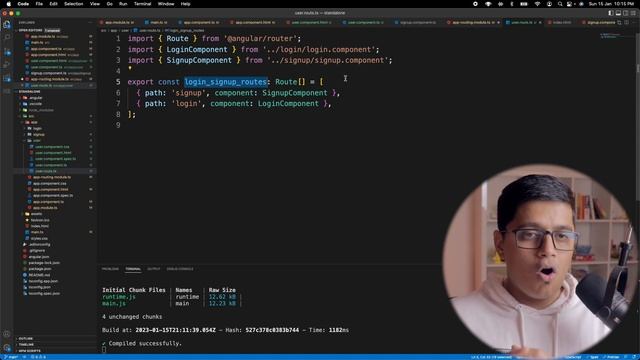Open app.component.spec.ts in the file tree
Viewport: 640px width, 360px height.
(x=53, y=195)
